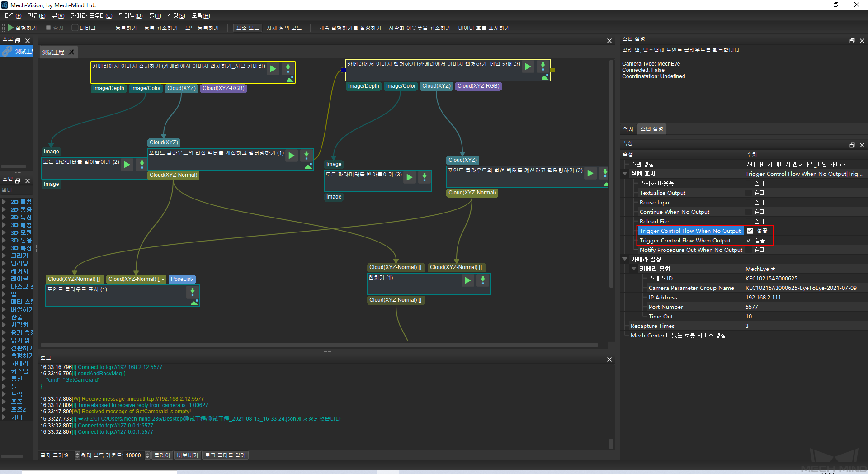Run the main camera capture step's play icon
The image size is (868, 474).
pyautogui.click(x=528, y=66)
